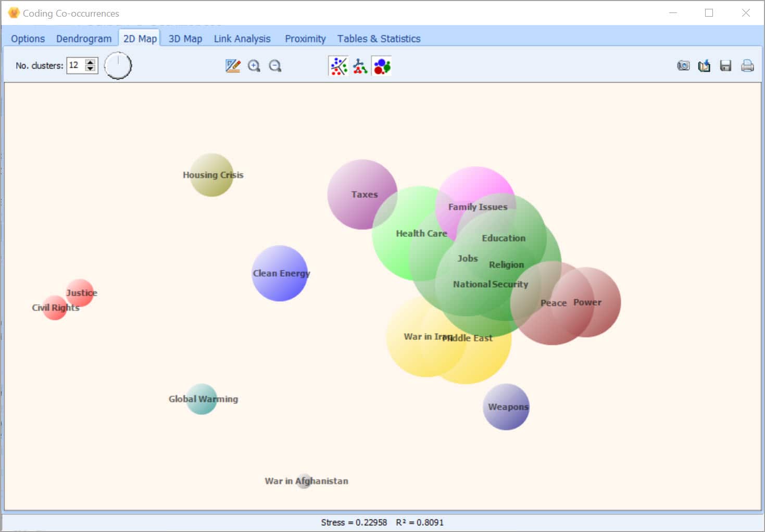Close the Coding Co-occurrences window
This screenshot has width=765, height=532.
[746, 13]
